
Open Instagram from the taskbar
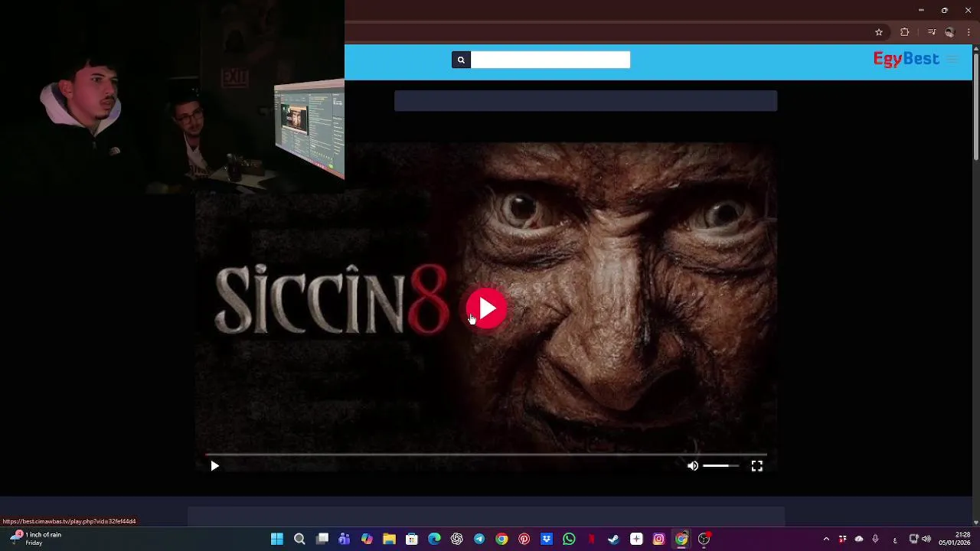[x=658, y=539]
